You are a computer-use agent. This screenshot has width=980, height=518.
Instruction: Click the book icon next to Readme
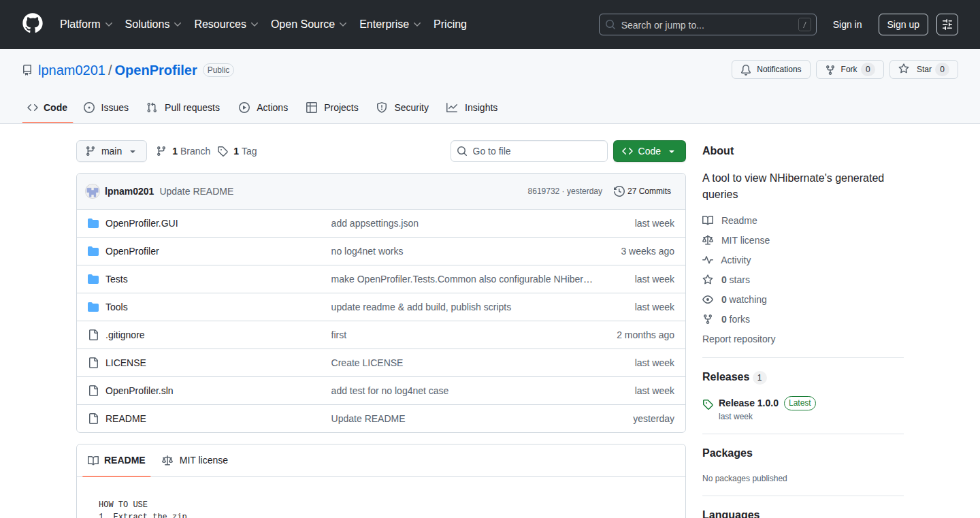click(x=708, y=221)
